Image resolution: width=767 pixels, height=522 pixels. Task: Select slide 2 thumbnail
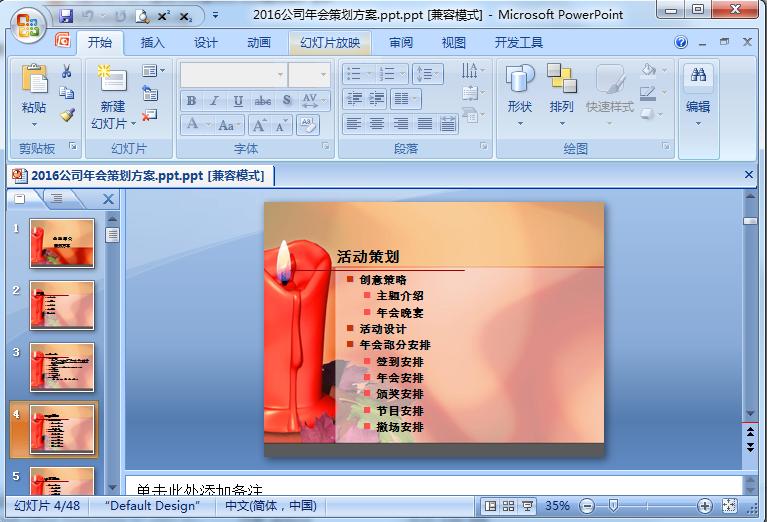click(62, 305)
